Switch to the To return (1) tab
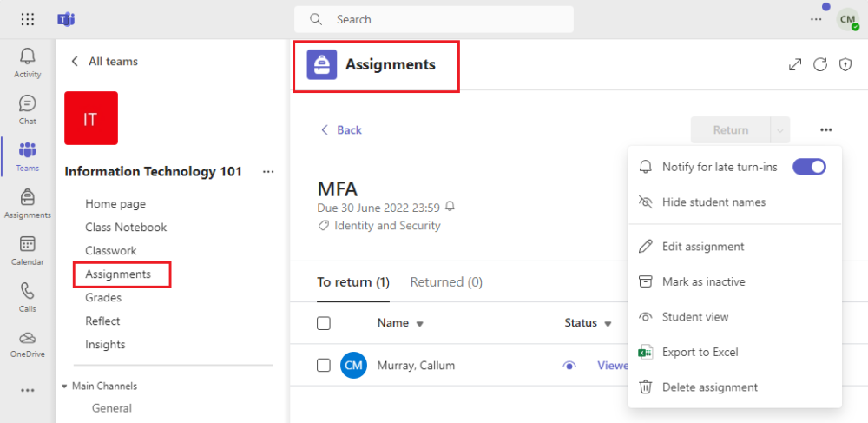This screenshot has width=868, height=423. [x=353, y=282]
